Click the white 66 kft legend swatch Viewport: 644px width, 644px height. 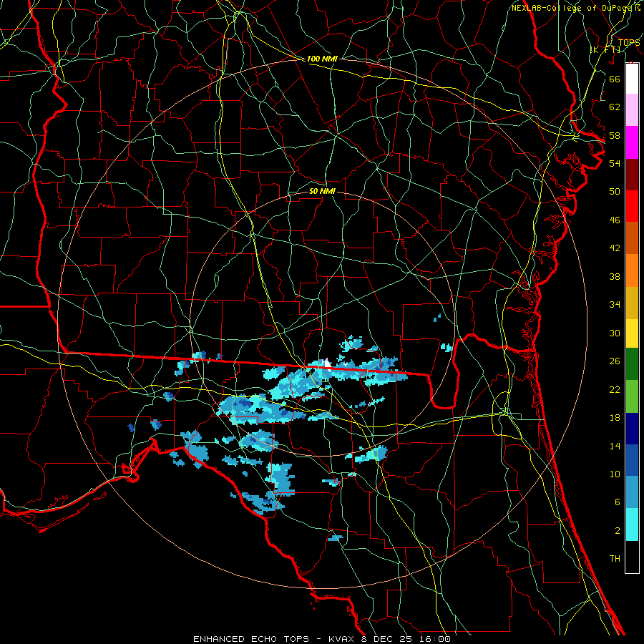(632, 79)
